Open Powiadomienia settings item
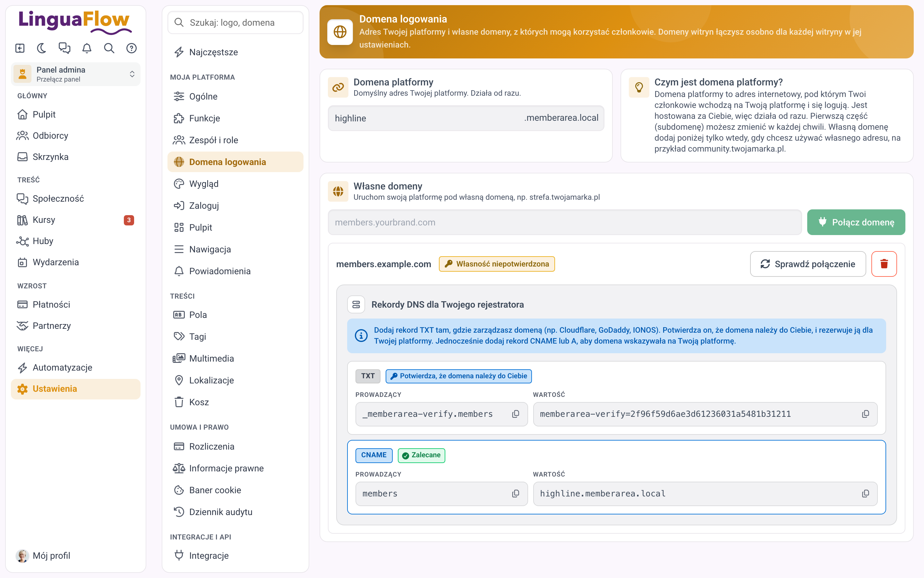 [x=235, y=271]
